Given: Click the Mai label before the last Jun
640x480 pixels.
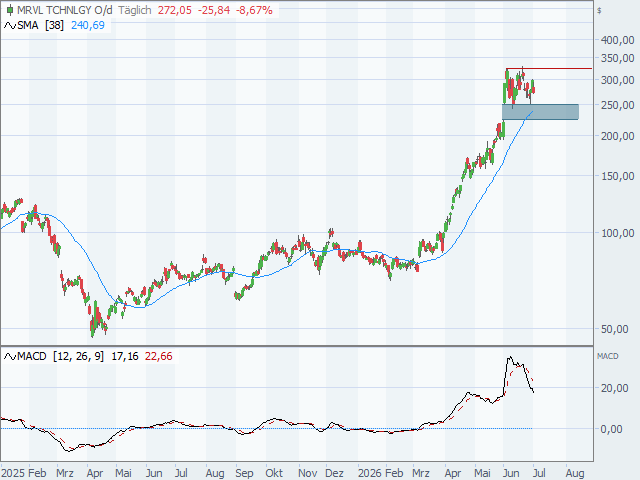Looking at the screenshot, I should (482, 473).
